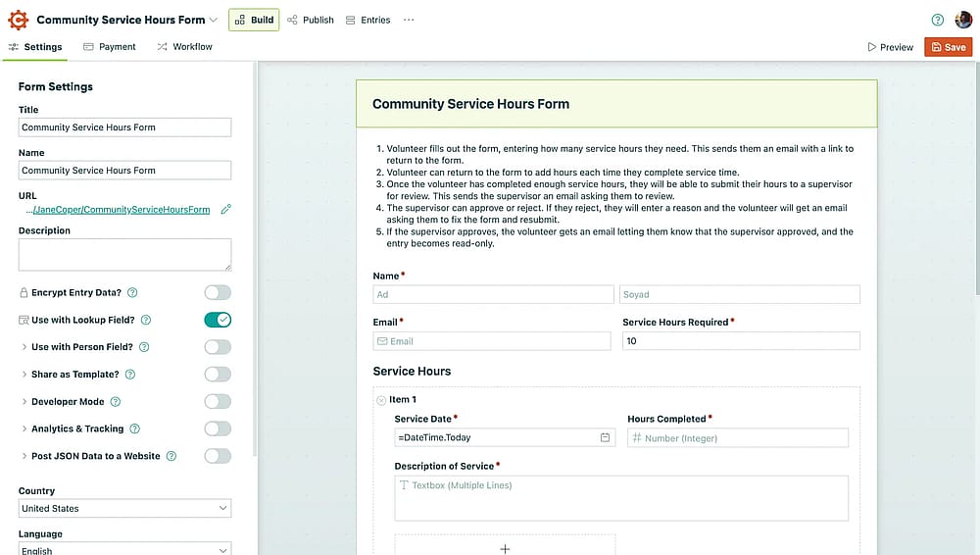Click the form canvas vertical scrollbar
This screenshot has height=555, width=980.
click(977, 178)
